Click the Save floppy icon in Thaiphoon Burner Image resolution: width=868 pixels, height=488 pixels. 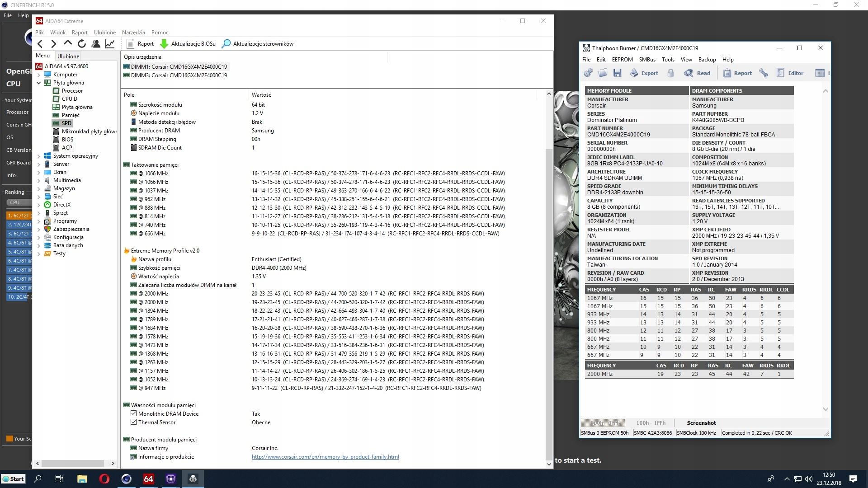[617, 73]
